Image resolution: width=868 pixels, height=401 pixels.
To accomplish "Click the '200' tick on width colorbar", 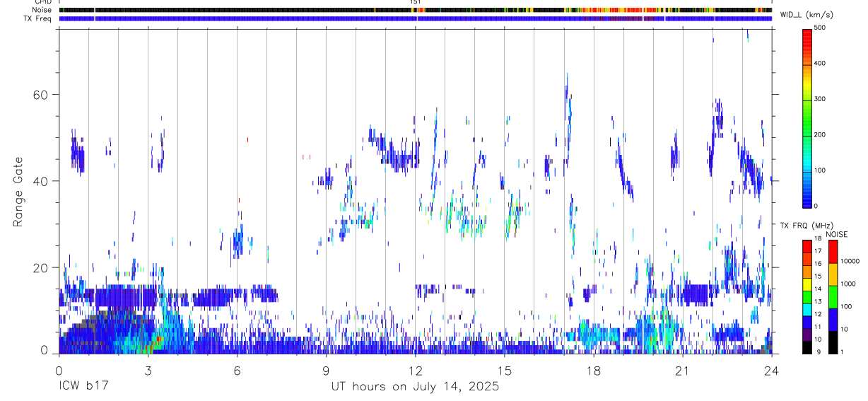I will [820, 134].
